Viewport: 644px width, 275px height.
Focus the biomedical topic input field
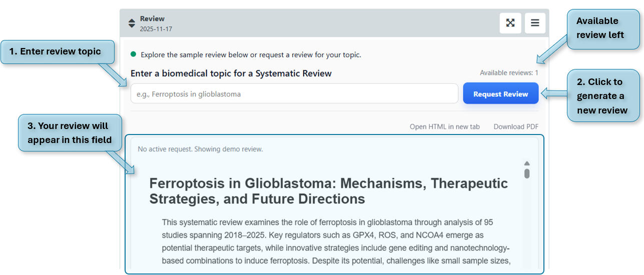294,93
